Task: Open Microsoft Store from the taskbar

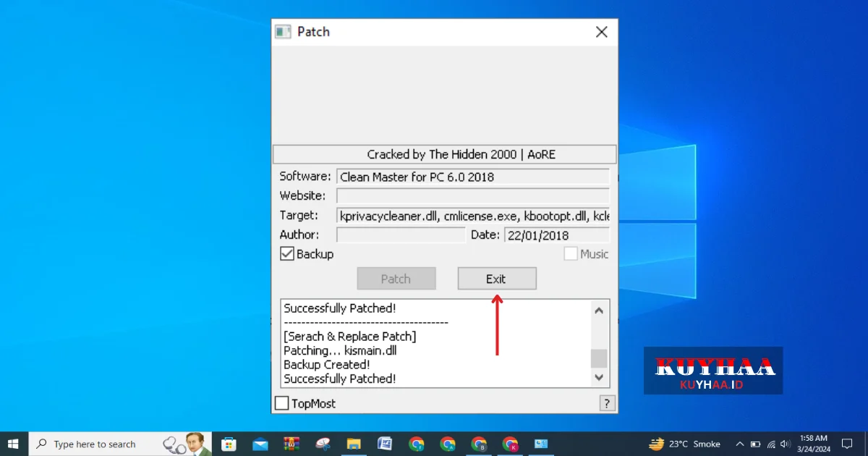Action: pos(229,444)
